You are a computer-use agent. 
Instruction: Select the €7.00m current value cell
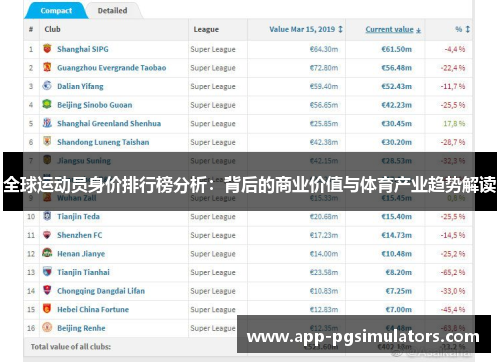tap(398, 310)
